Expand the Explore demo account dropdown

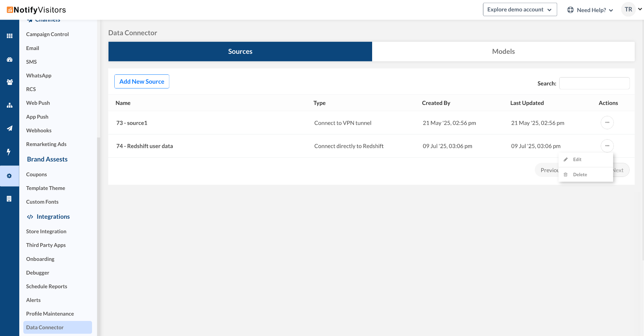click(x=520, y=10)
